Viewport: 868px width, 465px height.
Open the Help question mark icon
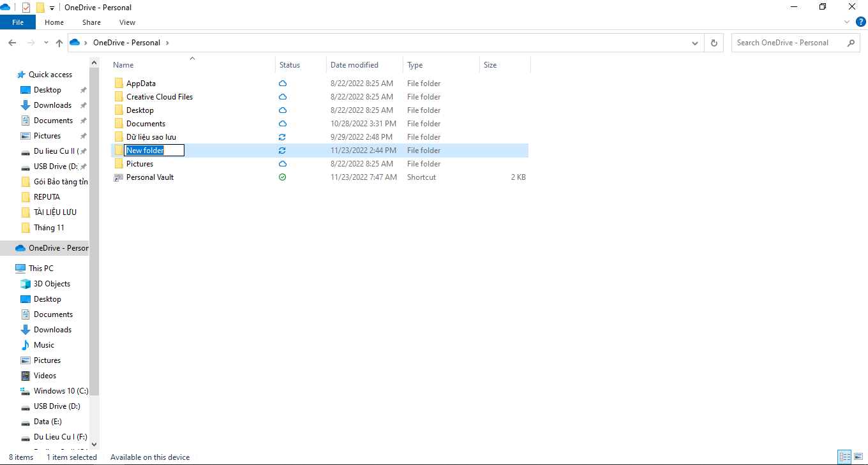[860, 22]
